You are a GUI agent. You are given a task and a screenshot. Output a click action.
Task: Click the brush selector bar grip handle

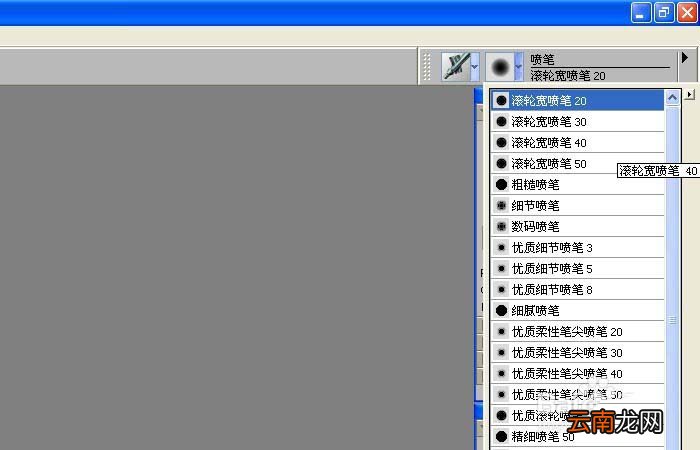427,67
